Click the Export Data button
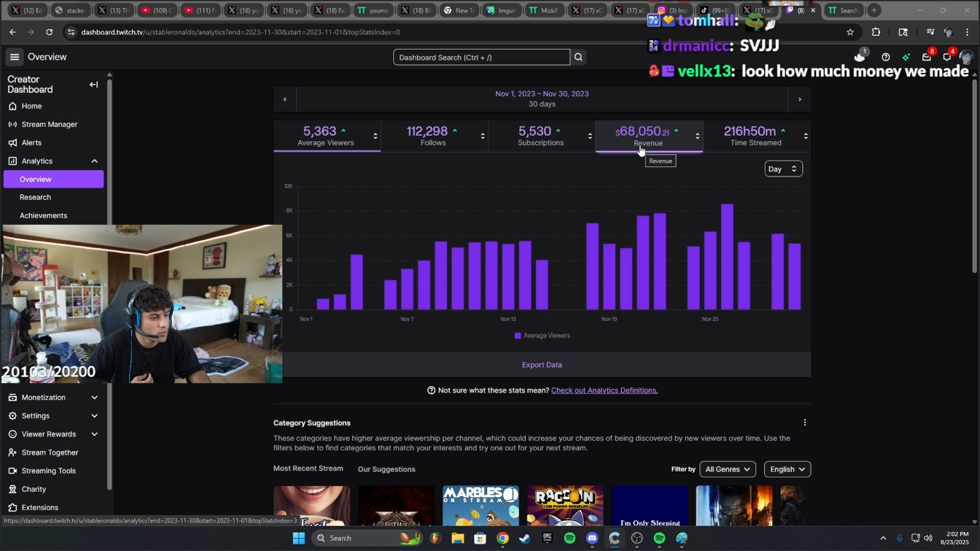980x551 pixels. click(x=542, y=365)
